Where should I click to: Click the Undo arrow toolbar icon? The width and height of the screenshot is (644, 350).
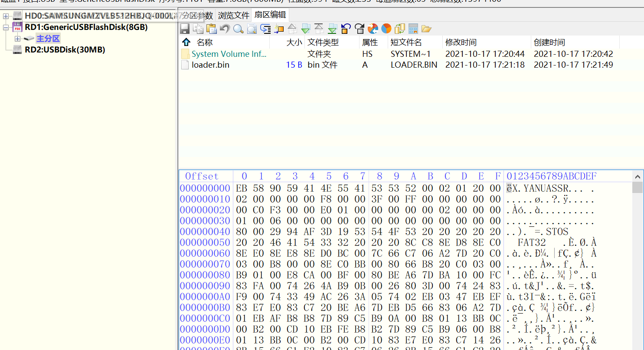click(225, 29)
